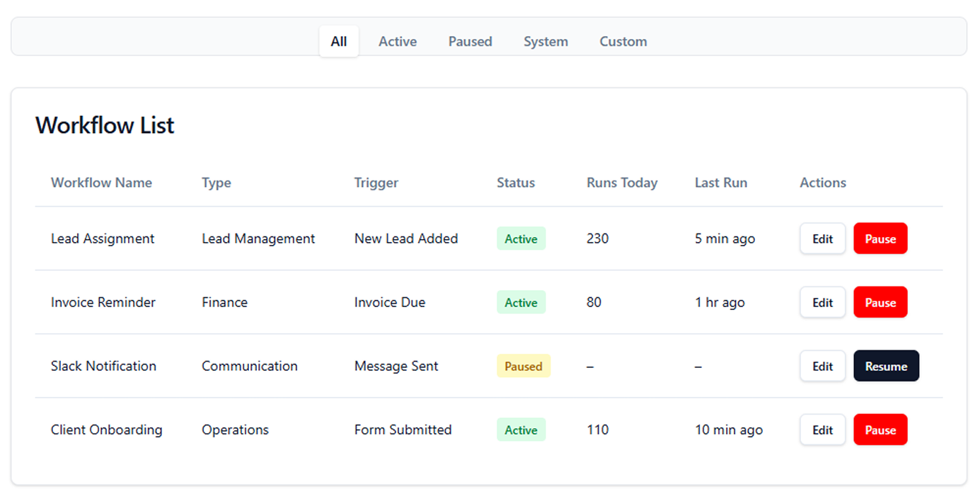
Task: Edit the Client Onboarding workflow
Action: click(822, 430)
